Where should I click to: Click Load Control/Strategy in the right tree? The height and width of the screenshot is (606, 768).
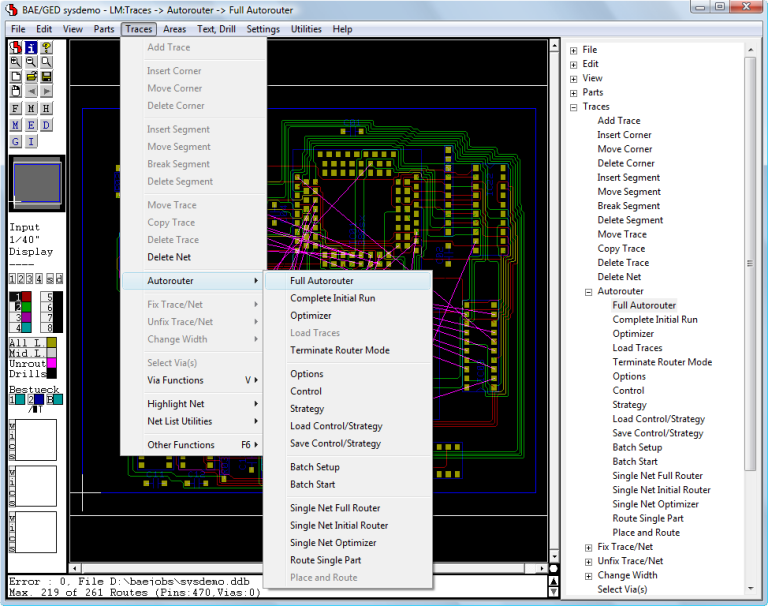658,419
